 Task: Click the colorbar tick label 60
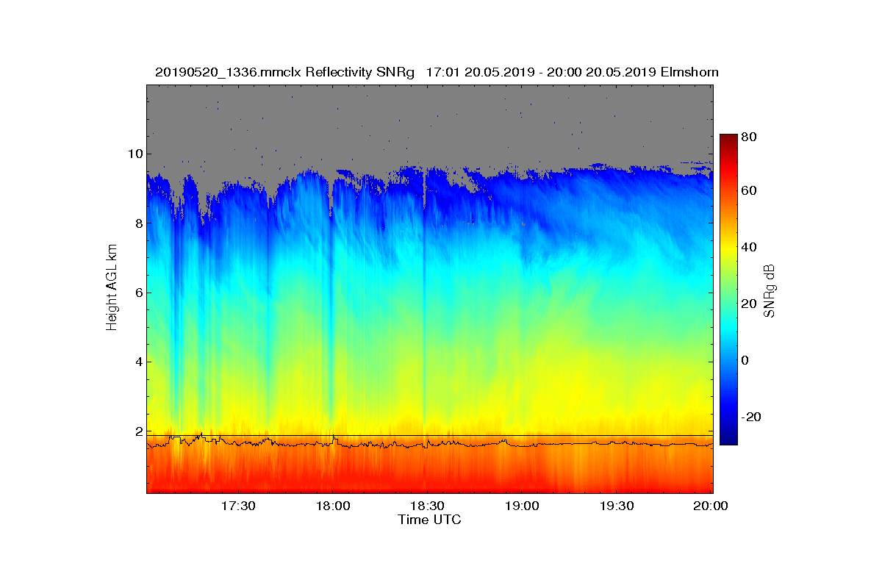click(750, 191)
